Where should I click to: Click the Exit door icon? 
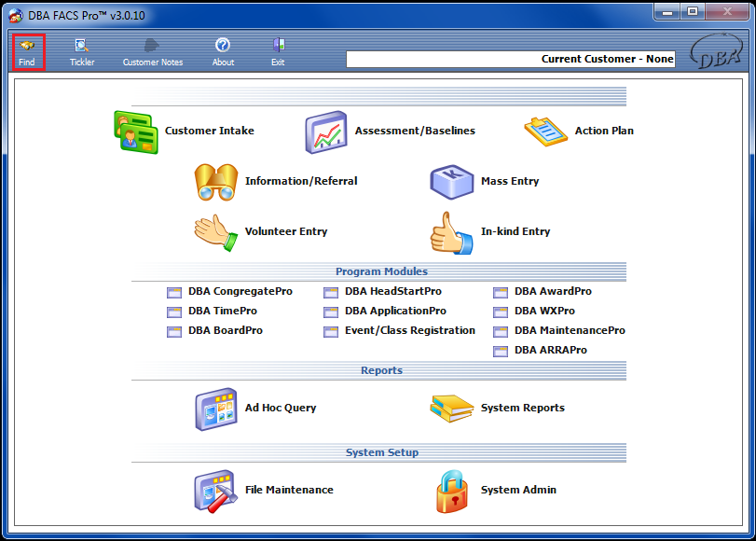278,46
